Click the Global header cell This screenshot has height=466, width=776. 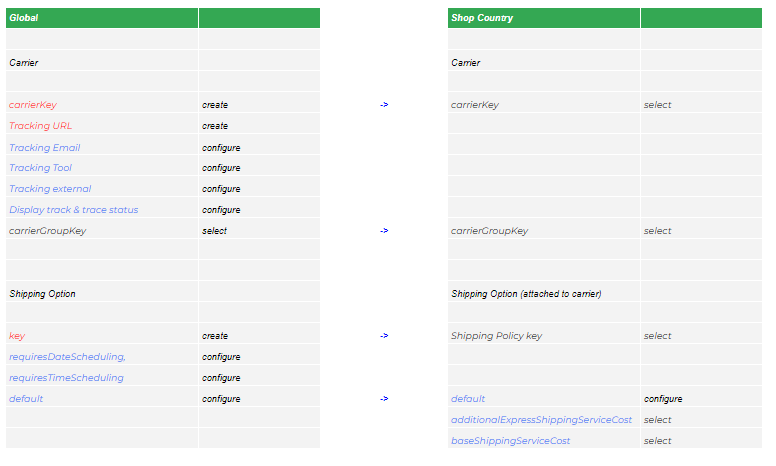(100, 18)
